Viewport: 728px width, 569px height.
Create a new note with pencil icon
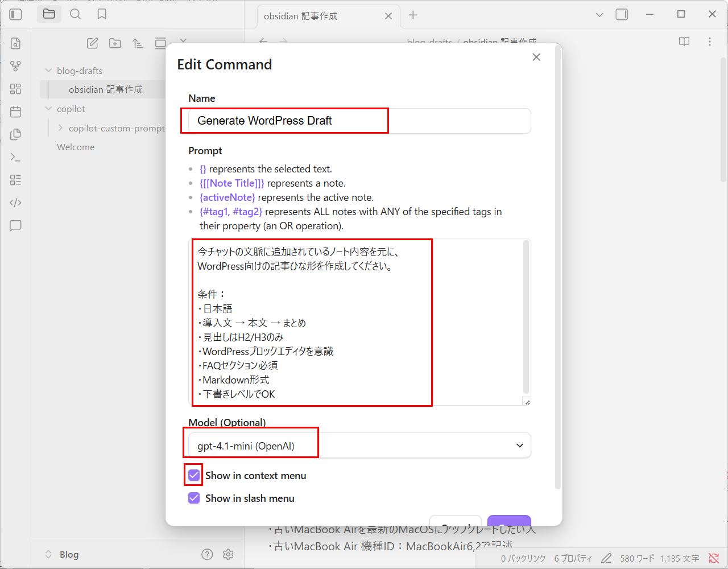[x=92, y=43]
